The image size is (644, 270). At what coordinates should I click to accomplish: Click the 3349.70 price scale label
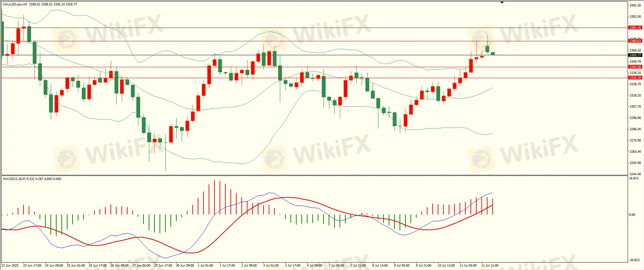pyautogui.click(x=635, y=62)
